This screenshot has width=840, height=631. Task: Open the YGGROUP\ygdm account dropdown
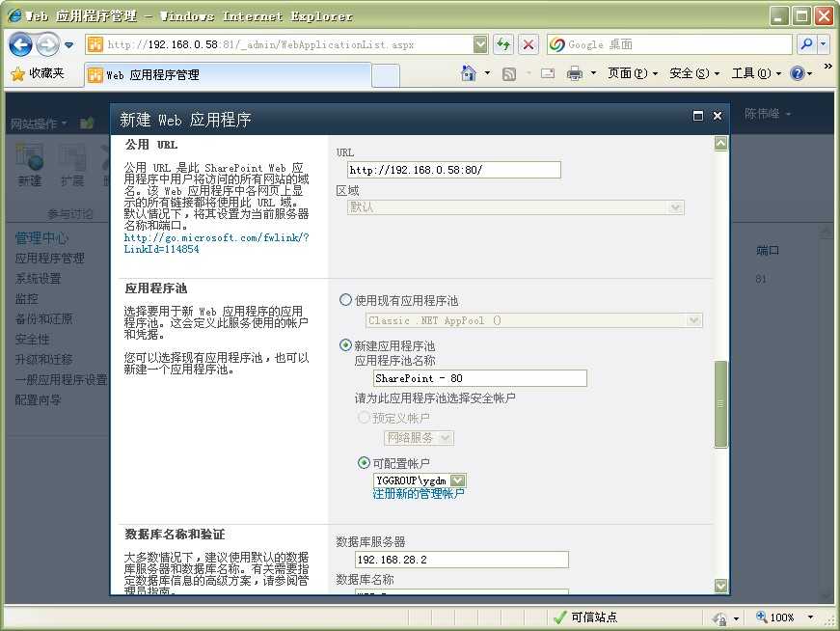(420, 480)
